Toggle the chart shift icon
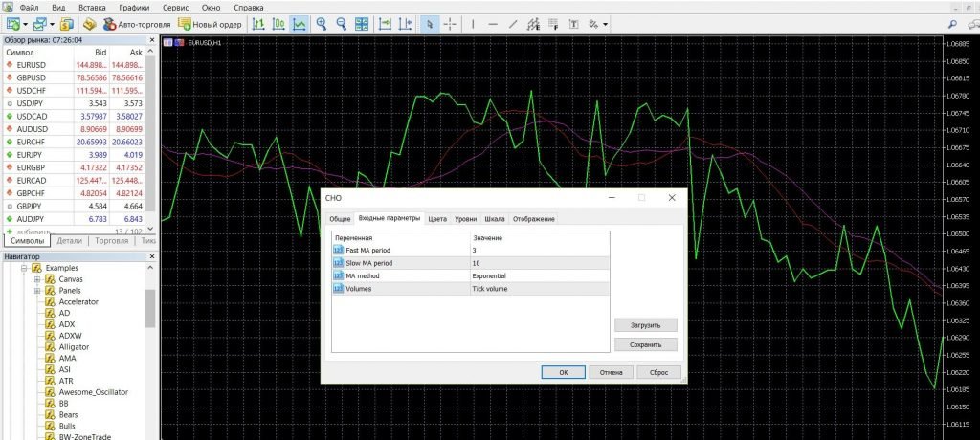Viewport: 980px width, 440px height. [x=406, y=23]
